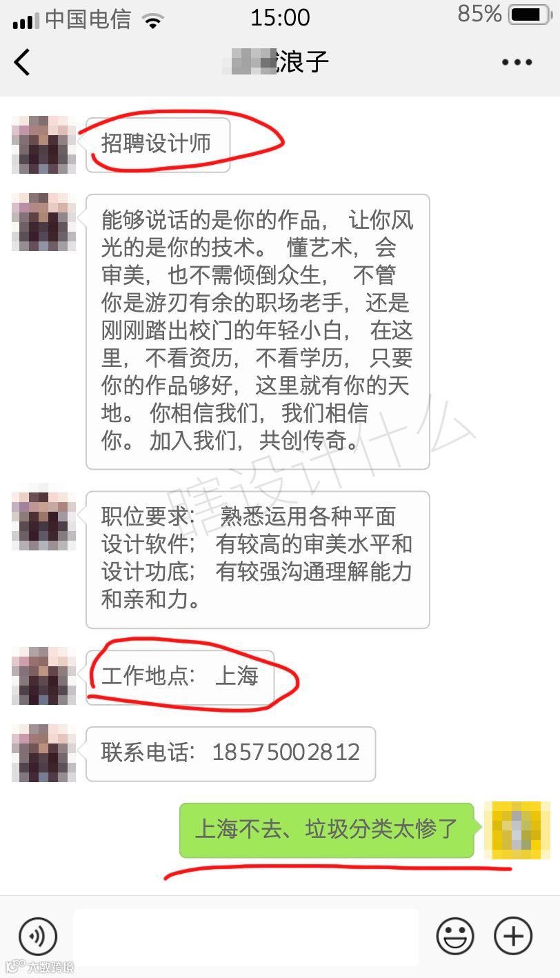This screenshot has height=978, width=560.
Task: Tap the 工作地点：上海 message bubble
Action: tap(180, 677)
